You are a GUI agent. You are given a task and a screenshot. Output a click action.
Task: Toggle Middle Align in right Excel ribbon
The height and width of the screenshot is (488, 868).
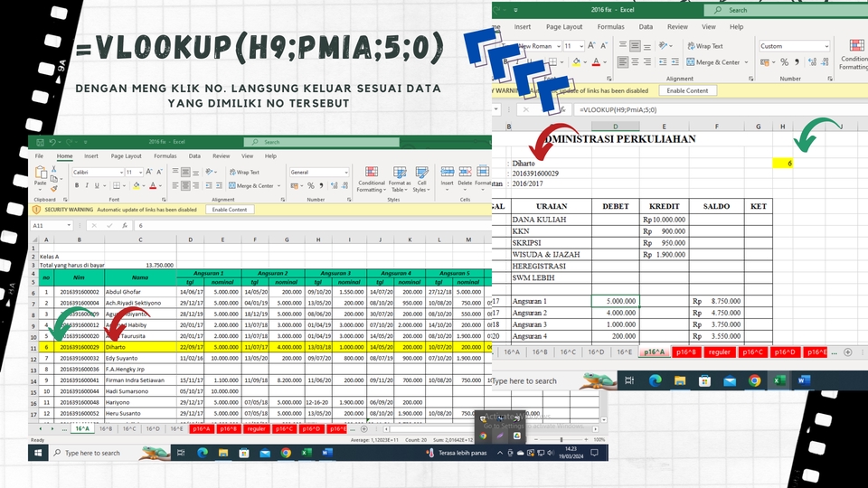click(635, 46)
